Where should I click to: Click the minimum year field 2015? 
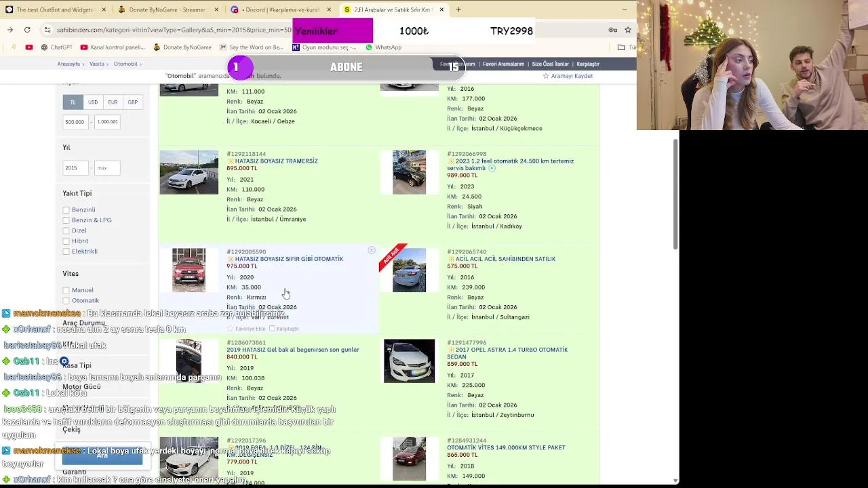75,168
